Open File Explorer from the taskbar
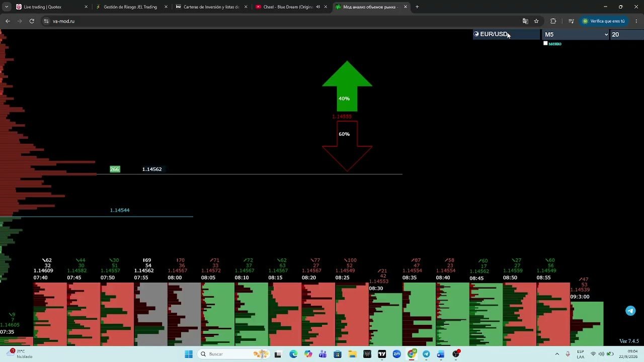 click(352, 354)
